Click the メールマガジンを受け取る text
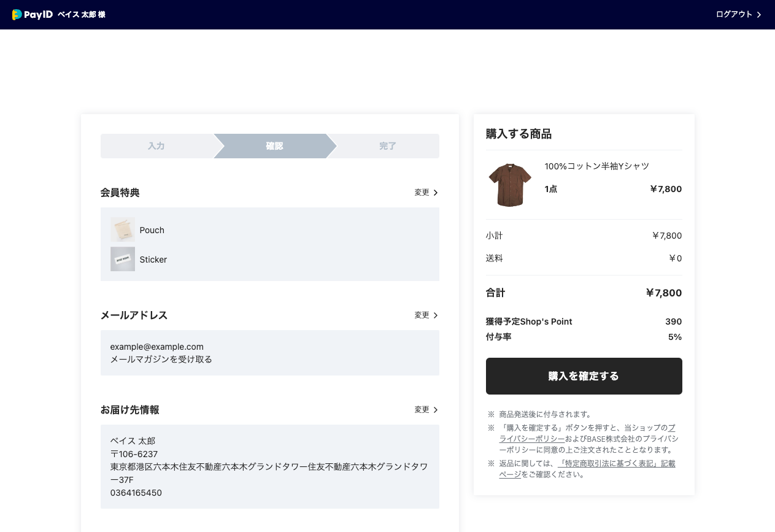Screen dimensions: 775x532 tap(161, 360)
